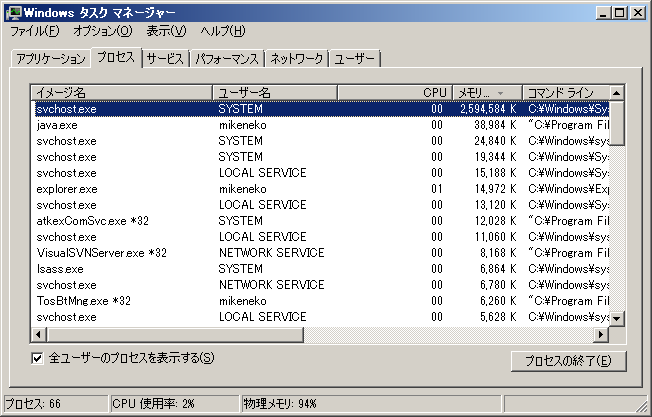Toggle sort on メモリ column header
This screenshot has width=652, height=417.
pyautogui.click(x=487, y=92)
